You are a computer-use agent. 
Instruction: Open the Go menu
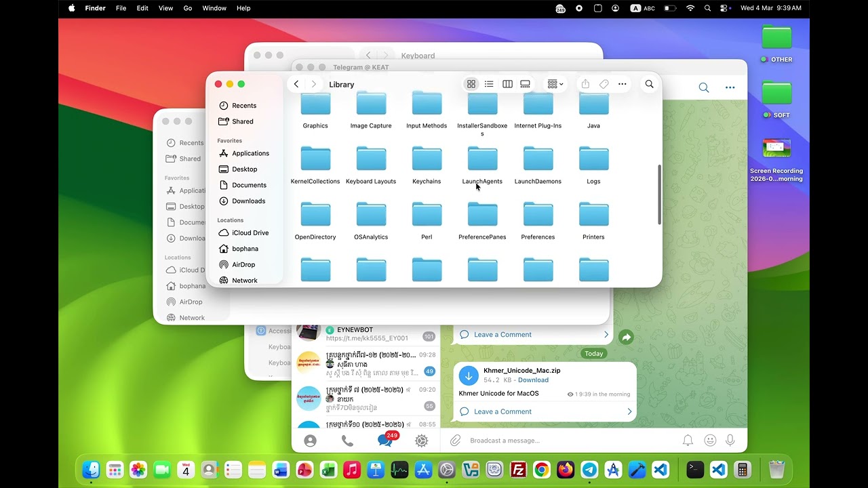tap(188, 8)
